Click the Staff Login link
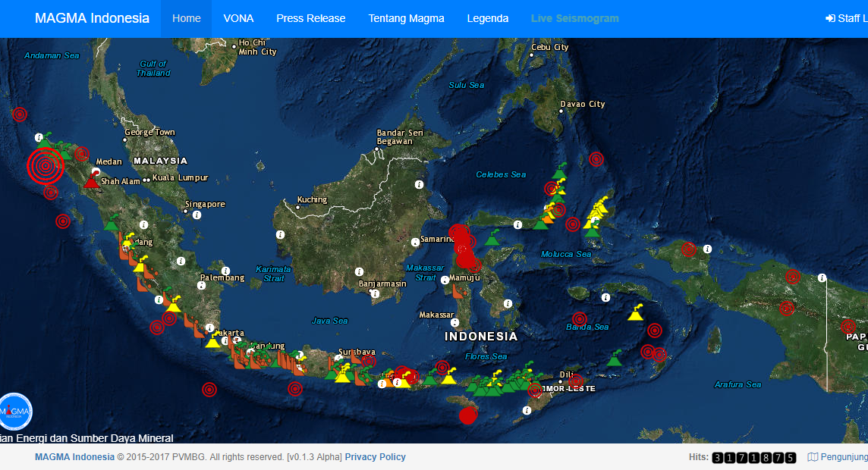Image resolution: width=868 pixels, height=470 pixels. coord(847,18)
